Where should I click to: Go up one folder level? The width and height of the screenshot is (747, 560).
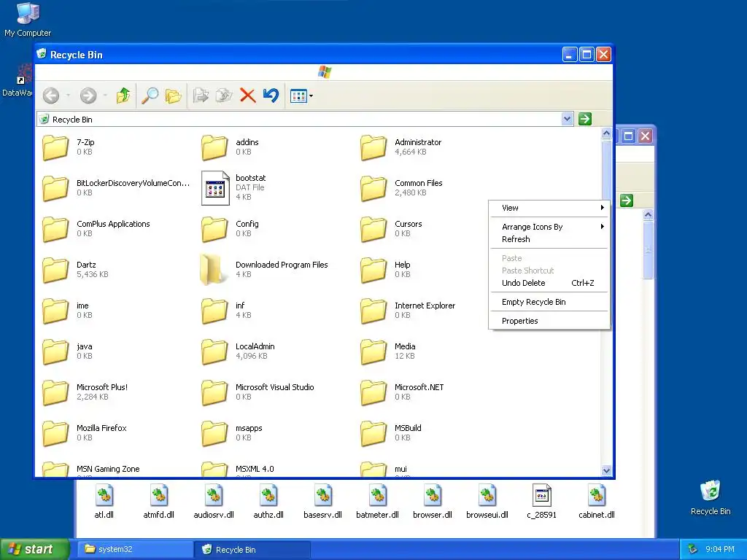pyautogui.click(x=123, y=96)
